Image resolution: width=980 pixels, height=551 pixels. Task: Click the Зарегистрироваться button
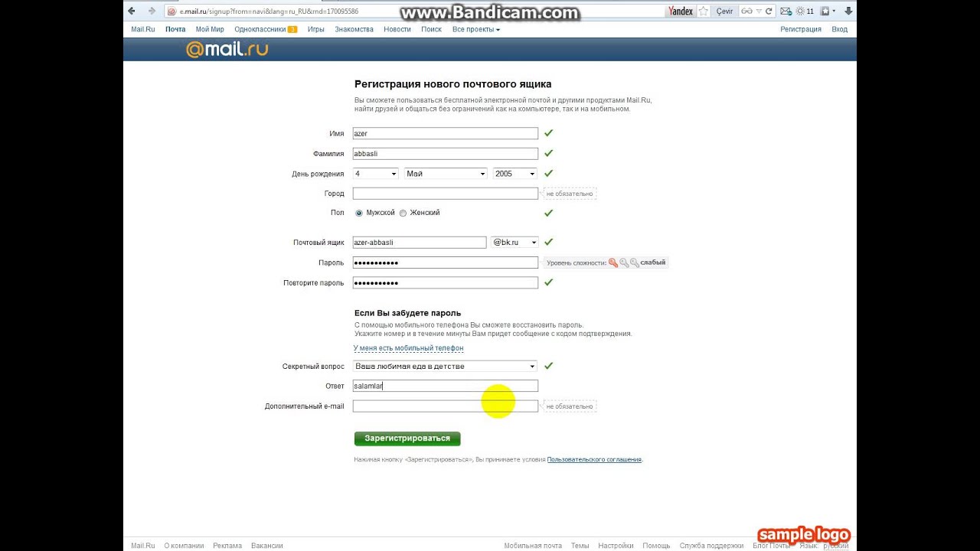pos(407,439)
